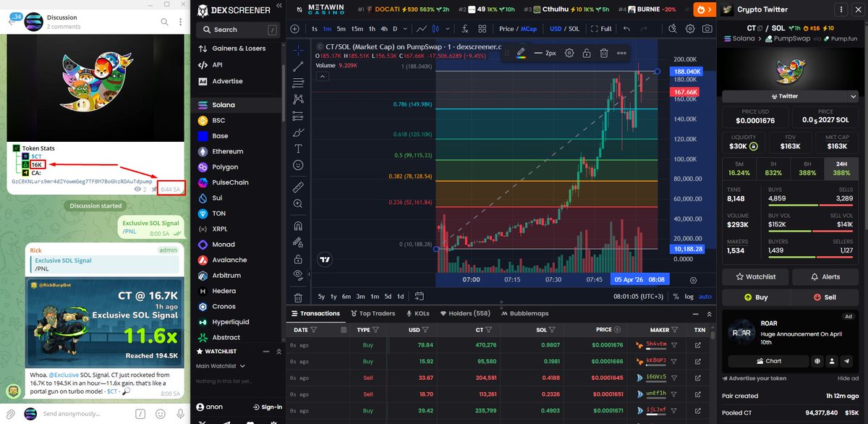This screenshot has height=424, width=868.
Task: Open the three-dot menu beside Crypto Twitter
Action: [840, 9]
